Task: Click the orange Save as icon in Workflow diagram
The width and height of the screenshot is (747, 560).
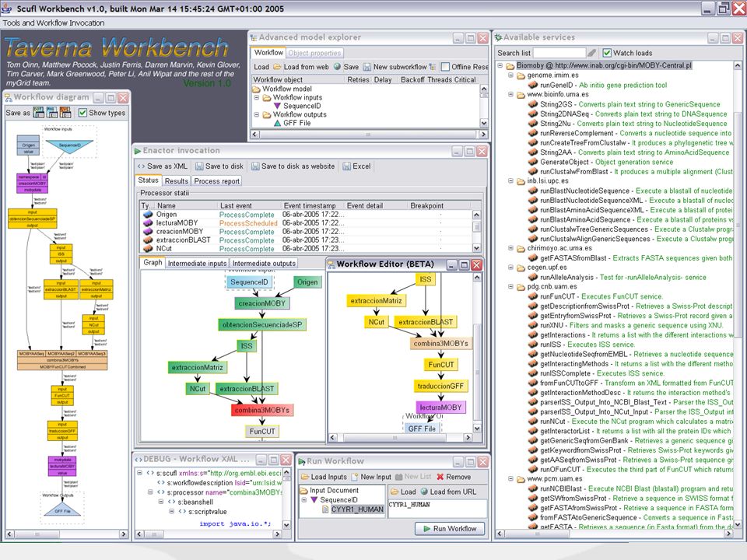Action: 65,112
